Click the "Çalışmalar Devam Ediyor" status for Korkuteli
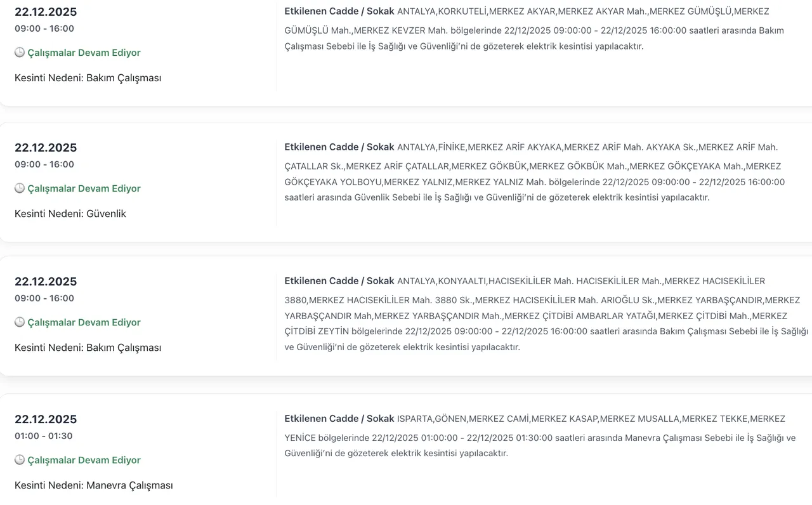Viewport: 812px width, 505px height. coord(84,53)
